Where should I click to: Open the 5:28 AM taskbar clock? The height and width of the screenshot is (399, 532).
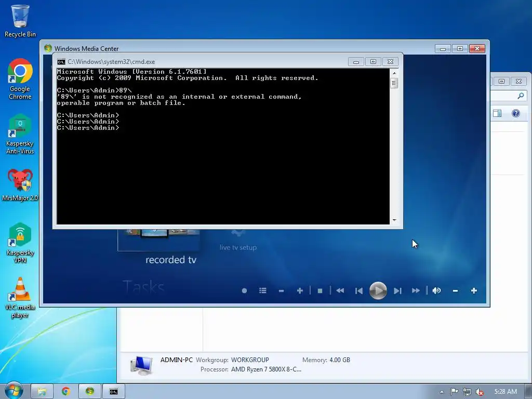(x=505, y=392)
